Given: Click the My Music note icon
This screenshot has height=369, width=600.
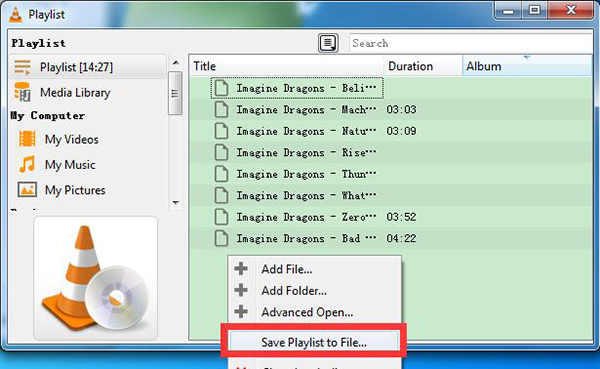Looking at the screenshot, I should (27, 164).
